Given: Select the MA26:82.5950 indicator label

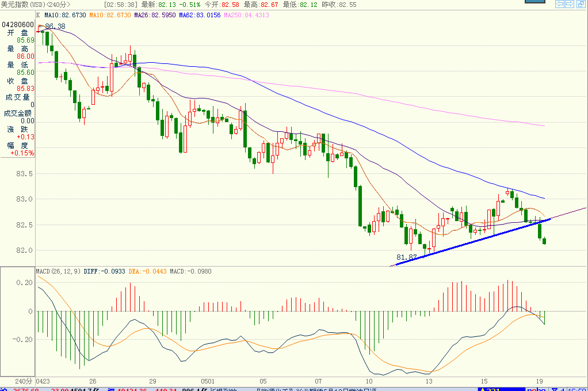Looking at the screenshot, I should point(155,15).
